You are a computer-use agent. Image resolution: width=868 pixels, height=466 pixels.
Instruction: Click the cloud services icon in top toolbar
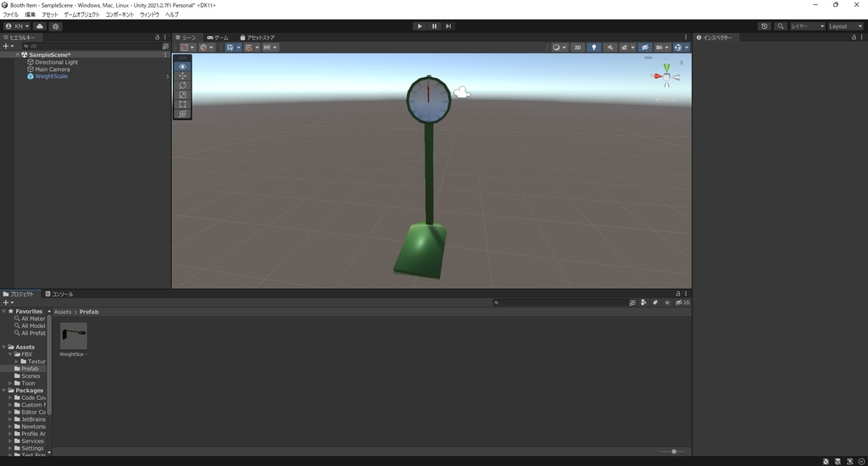click(40, 26)
